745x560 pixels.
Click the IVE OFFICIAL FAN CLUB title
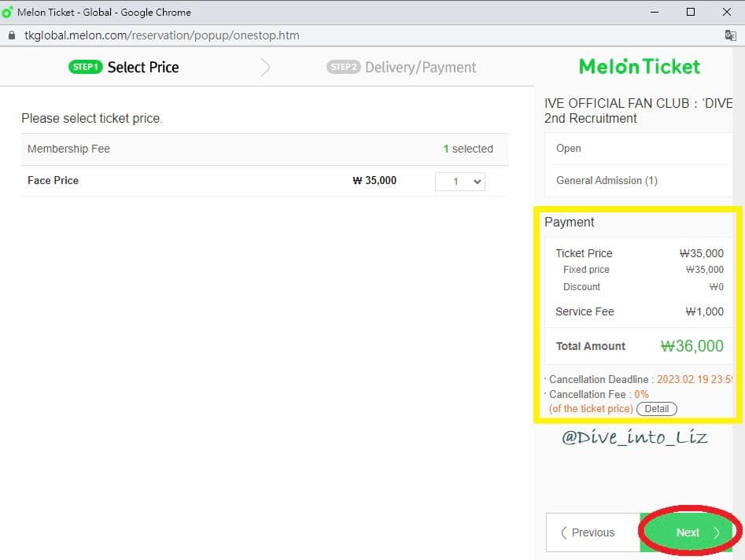(638, 111)
